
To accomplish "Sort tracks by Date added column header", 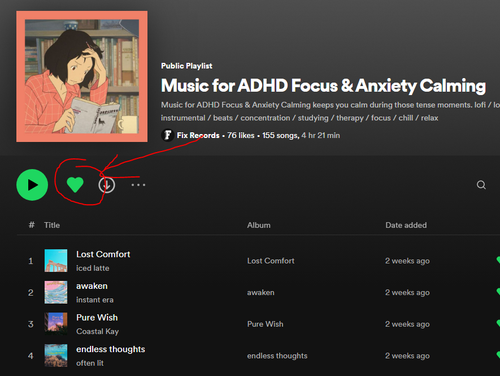I will (406, 225).
